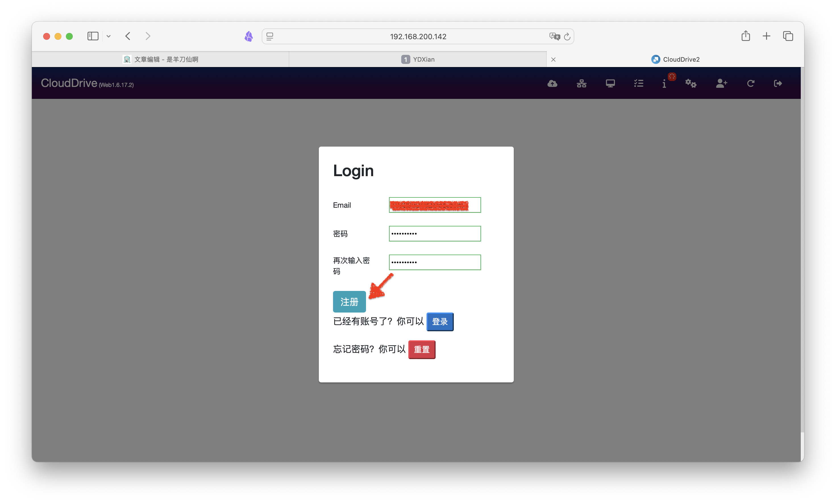Click the 再次输入密码 confirm field
Viewport: 836px width, 504px height.
[435, 262]
